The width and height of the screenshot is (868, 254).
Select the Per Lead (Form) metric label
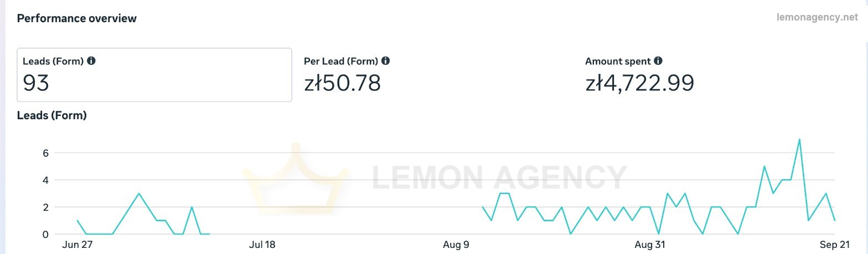pyautogui.click(x=341, y=62)
